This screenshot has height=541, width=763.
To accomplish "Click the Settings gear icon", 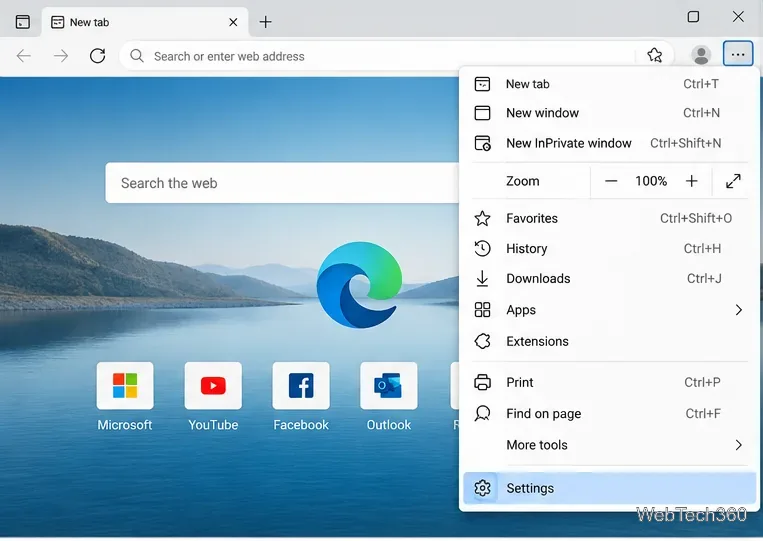I will (482, 488).
